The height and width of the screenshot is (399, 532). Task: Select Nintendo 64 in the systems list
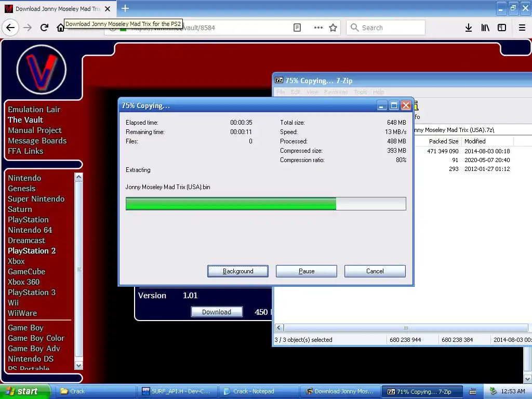30,230
